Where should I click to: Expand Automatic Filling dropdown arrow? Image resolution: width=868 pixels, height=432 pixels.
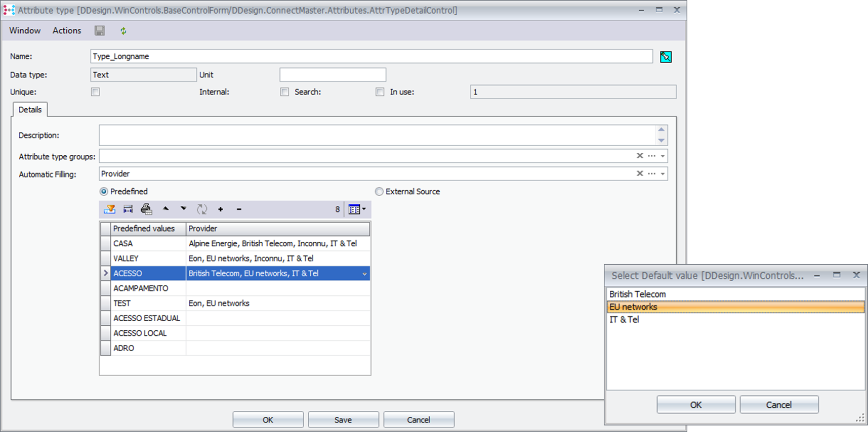663,174
